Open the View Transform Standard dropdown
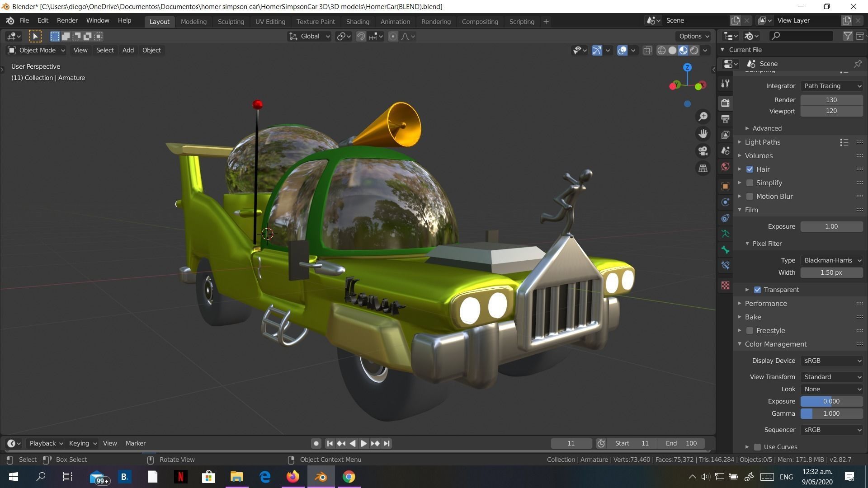 tap(831, 377)
